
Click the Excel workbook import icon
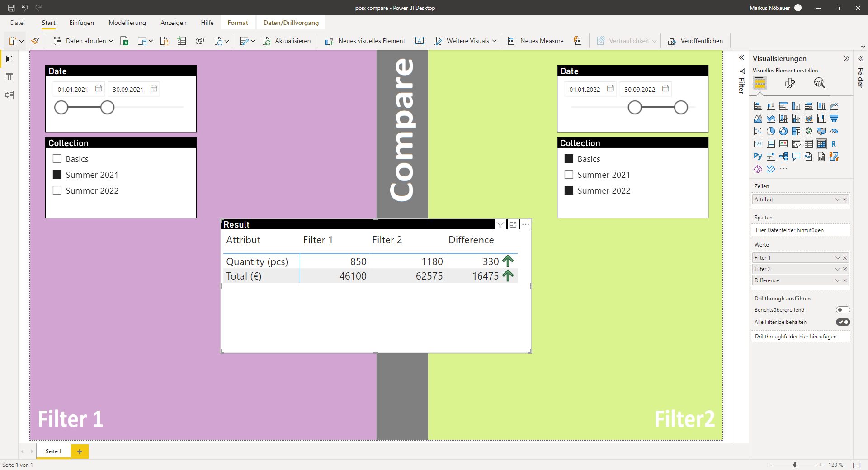(124, 41)
